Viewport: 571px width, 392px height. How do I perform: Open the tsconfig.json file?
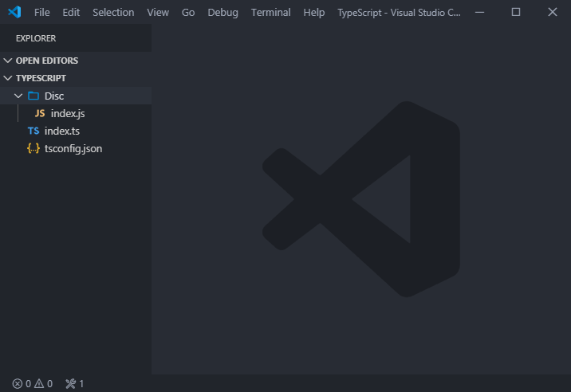pyautogui.click(x=73, y=149)
